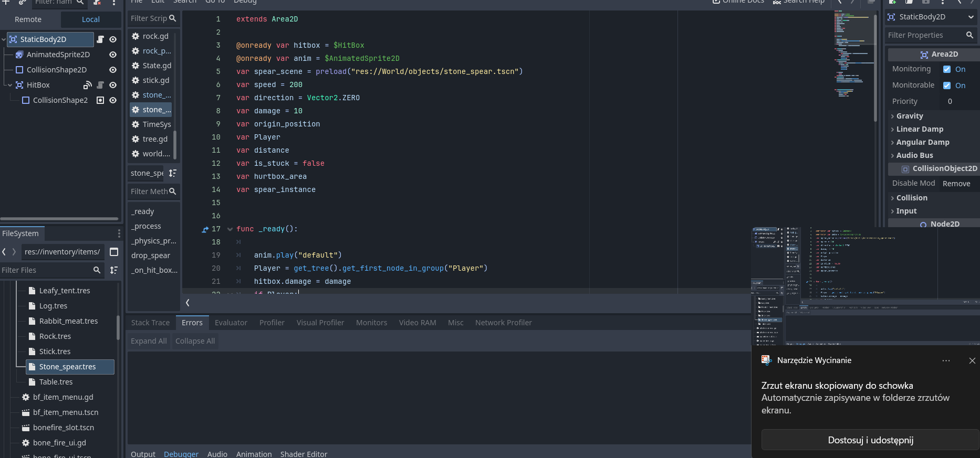Toggle visibility of HitBox node
The height and width of the screenshot is (458, 980).
coord(113,85)
